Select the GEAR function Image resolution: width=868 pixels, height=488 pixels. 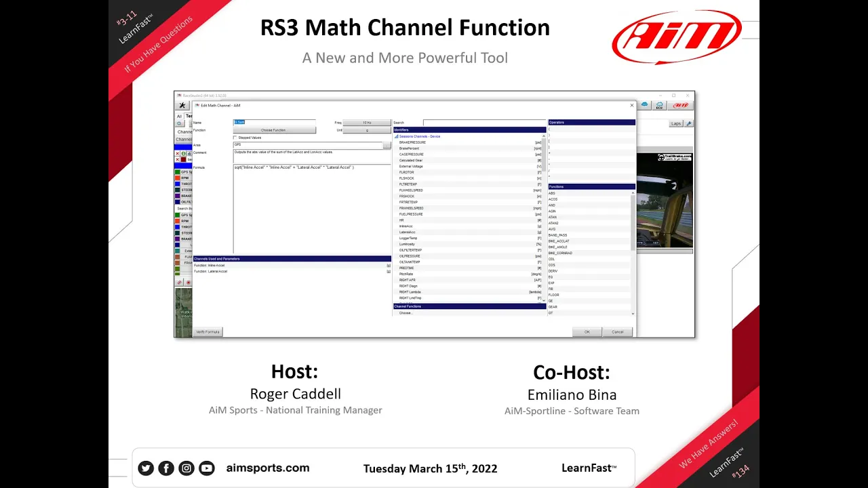(589, 307)
